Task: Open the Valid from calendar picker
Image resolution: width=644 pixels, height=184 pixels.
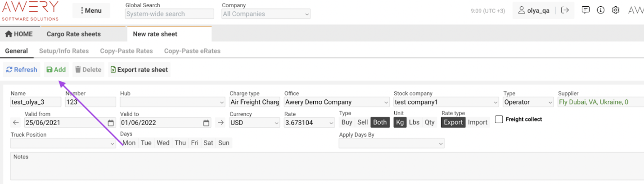Action: point(111,123)
